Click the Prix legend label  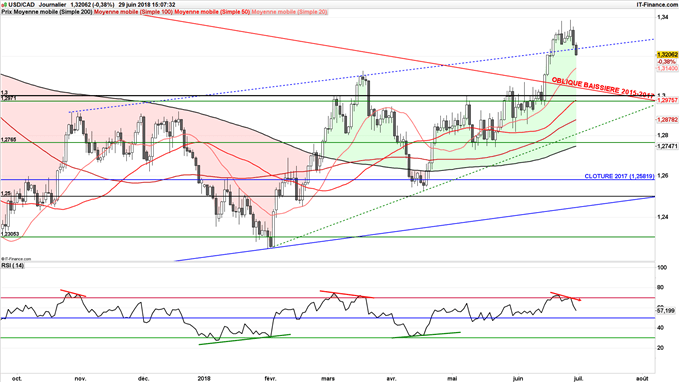click(6, 12)
